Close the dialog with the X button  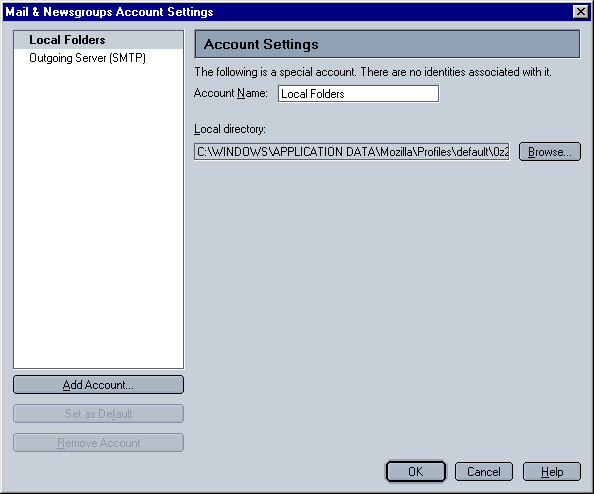(581, 12)
